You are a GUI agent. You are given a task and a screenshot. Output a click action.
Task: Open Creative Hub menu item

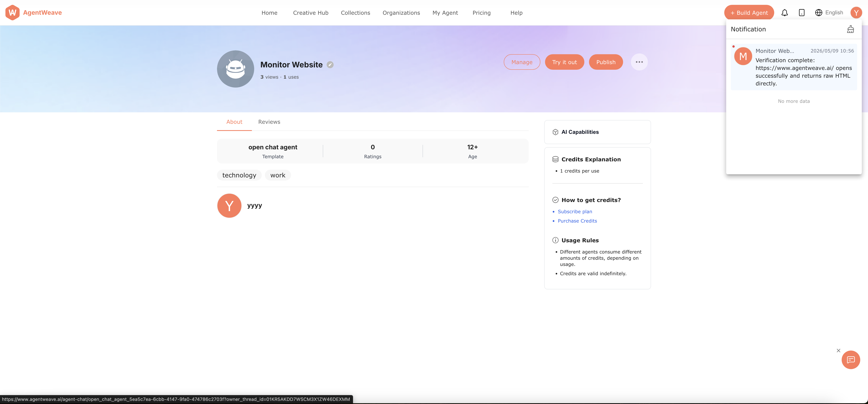click(x=310, y=13)
